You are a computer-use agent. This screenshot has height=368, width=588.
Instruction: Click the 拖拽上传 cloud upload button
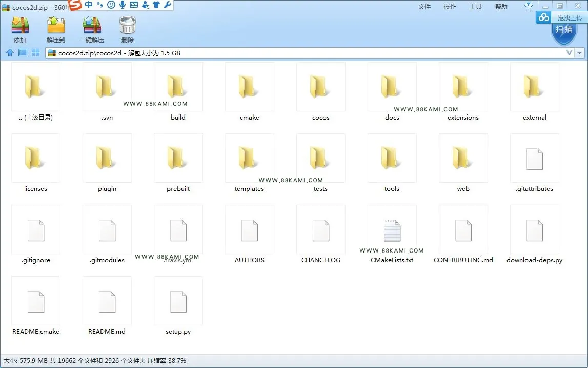pos(561,17)
